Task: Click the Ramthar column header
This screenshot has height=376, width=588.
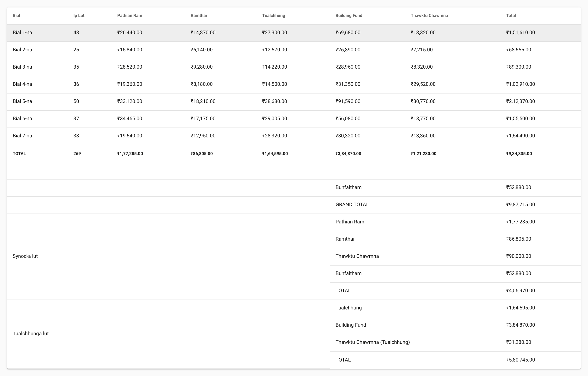Action: pos(199,16)
